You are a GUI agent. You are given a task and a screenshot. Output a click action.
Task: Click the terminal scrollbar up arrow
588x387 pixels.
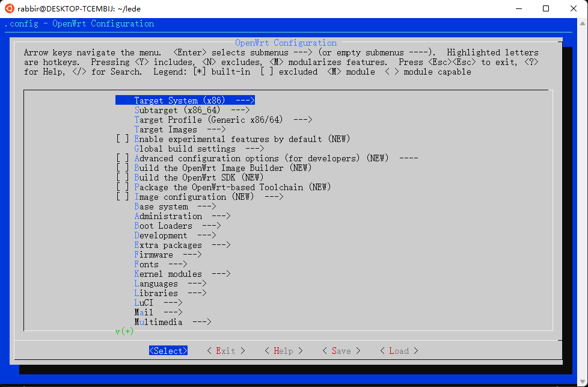(583, 23)
